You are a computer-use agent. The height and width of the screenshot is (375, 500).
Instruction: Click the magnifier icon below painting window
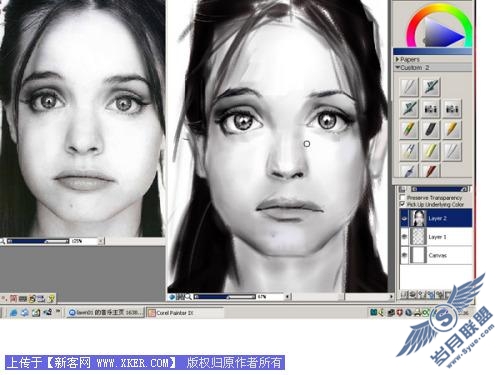188,296
